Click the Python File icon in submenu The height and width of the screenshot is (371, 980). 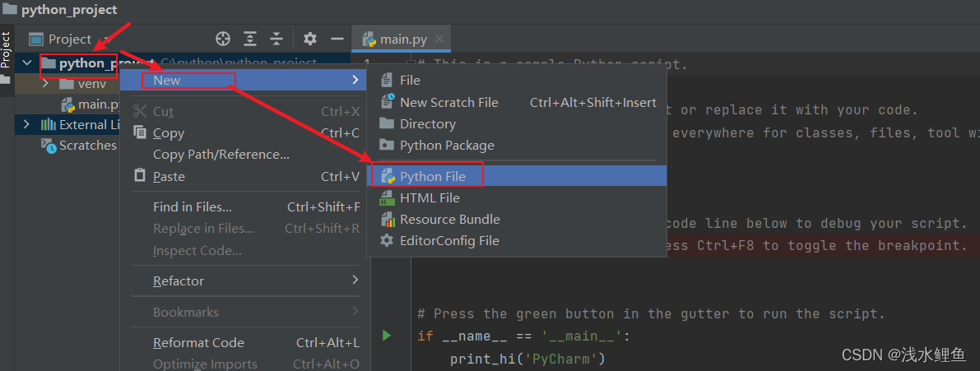[388, 177]
